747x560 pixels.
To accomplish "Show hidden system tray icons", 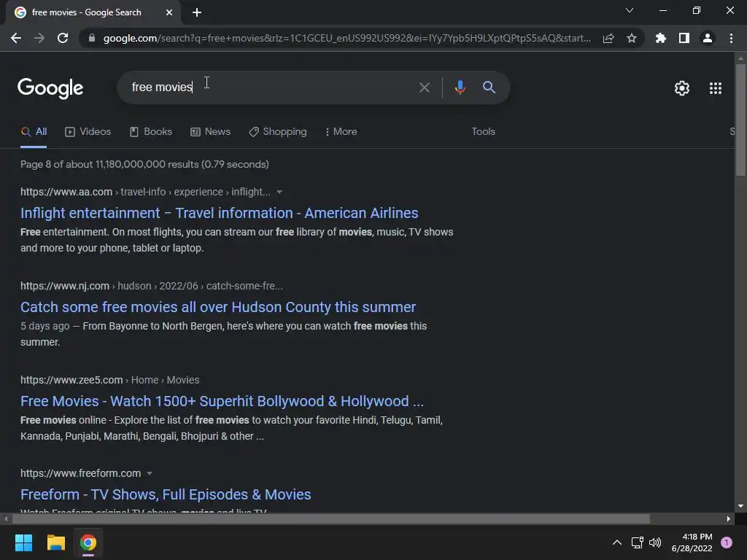I will tap(617, 542).
